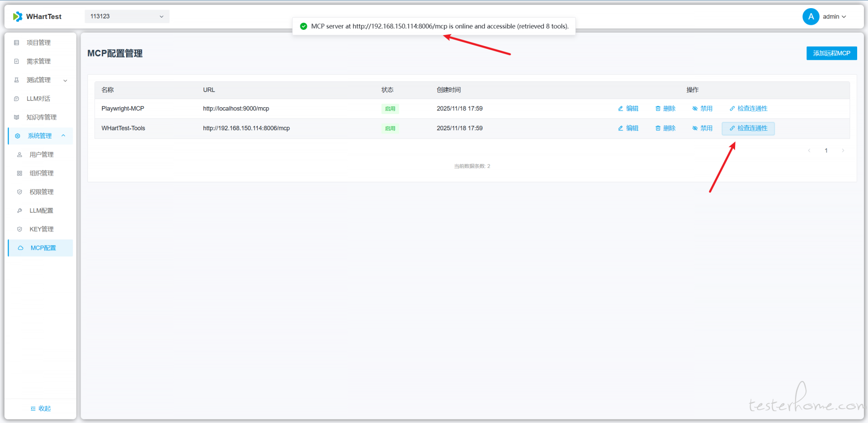
Task: Check connectivity for Playwright-MCP
Action: [x=748, y=109]
